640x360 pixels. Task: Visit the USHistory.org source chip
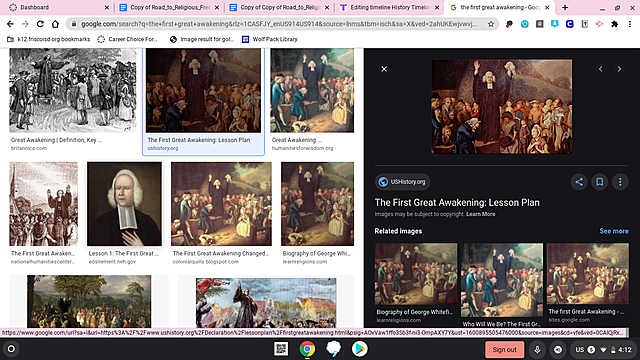tap(402, 182)
